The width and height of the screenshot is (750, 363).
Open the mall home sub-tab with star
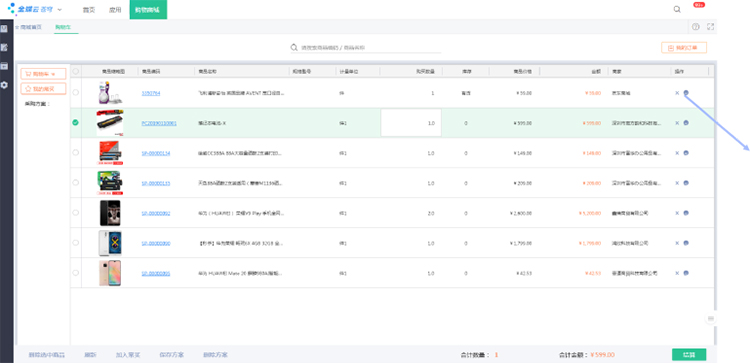click(x=29, y=27)
